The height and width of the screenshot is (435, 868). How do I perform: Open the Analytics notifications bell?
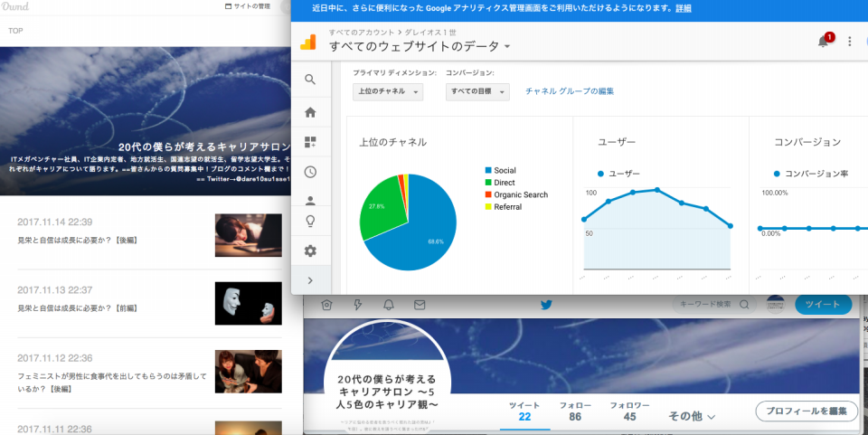(x=823, y=43)
